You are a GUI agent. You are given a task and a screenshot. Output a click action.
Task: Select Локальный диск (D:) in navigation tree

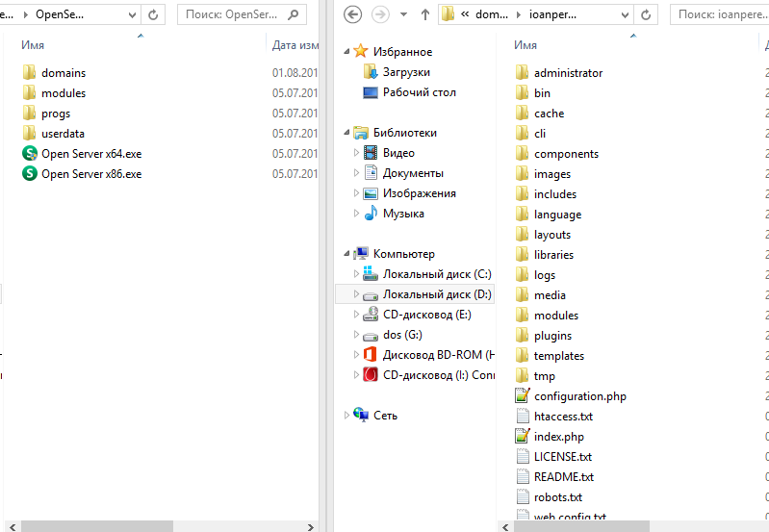(x=436, y=294)
